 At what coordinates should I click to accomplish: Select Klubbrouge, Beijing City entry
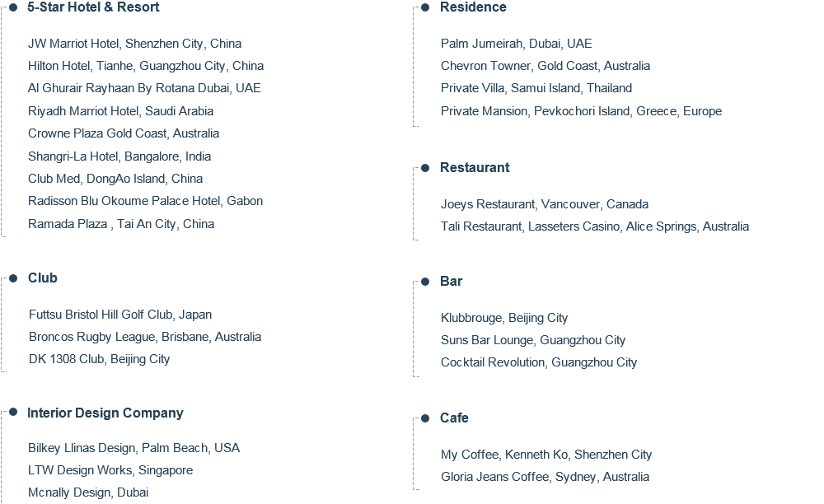(504, 318)
